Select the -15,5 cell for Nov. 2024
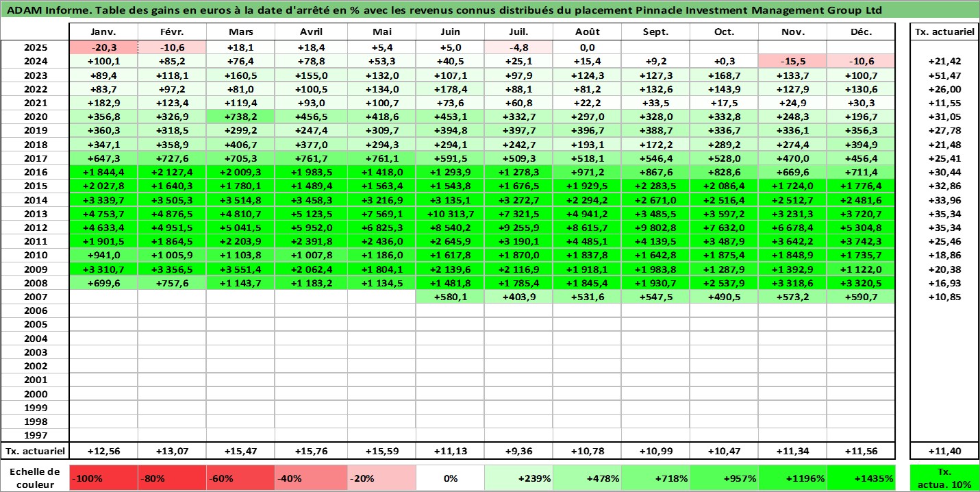Screen dimensions: 980x492 click(793, 61)
